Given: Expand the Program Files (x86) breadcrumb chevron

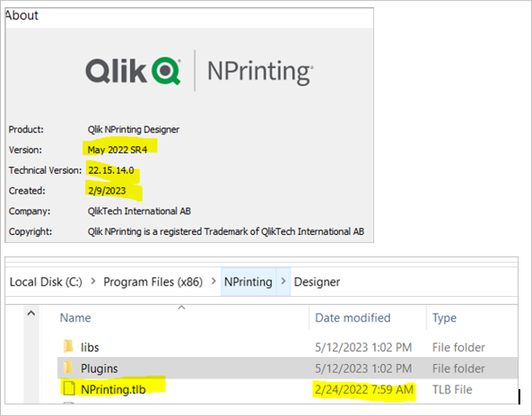Looking at the screenshot, I should 213,281.
